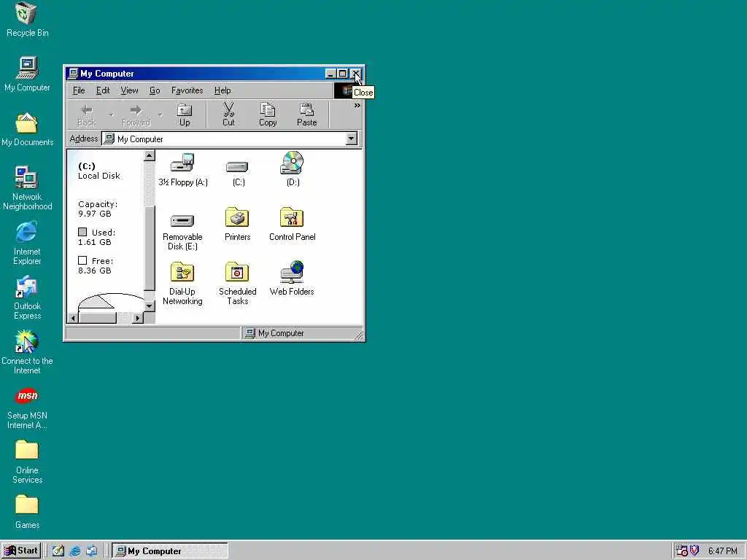This screenshot has height=560, width=747.
Task: Launch Internet Explorer from Quick Launch bar
Action: [75, 551]
